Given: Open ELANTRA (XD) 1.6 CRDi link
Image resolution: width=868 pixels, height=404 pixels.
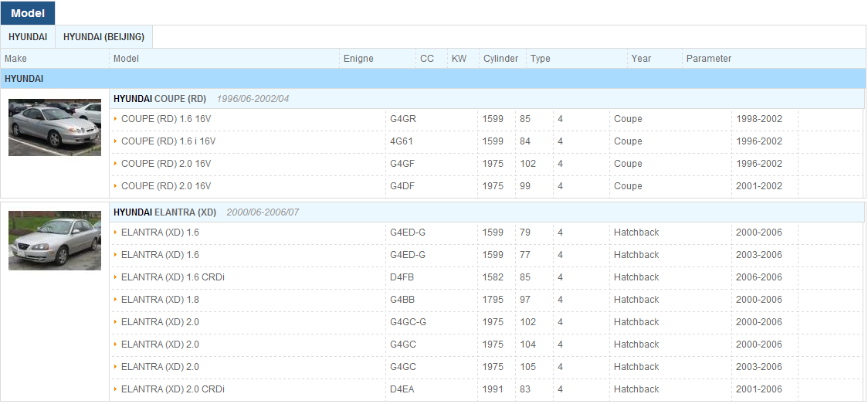Looking at the screenshot, I should [x=173, y=278].
